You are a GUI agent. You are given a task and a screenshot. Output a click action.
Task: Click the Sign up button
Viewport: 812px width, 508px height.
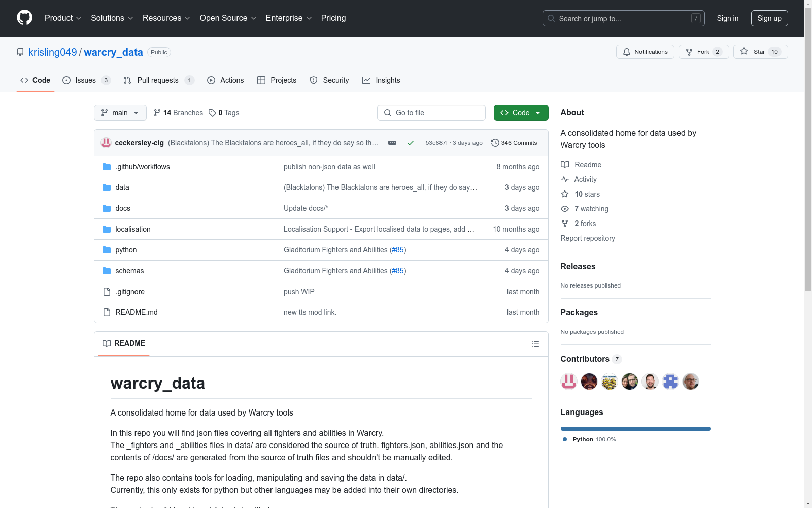tap(769, 18)
